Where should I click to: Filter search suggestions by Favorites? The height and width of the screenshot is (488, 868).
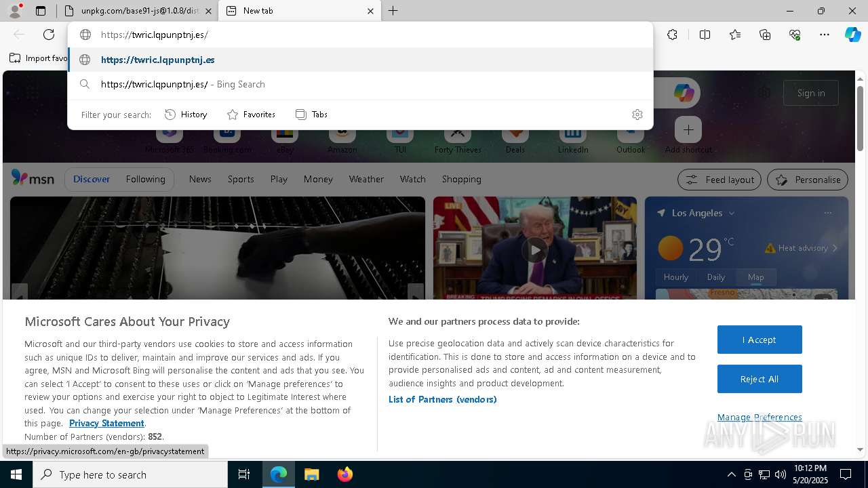[x=251, y=115]
